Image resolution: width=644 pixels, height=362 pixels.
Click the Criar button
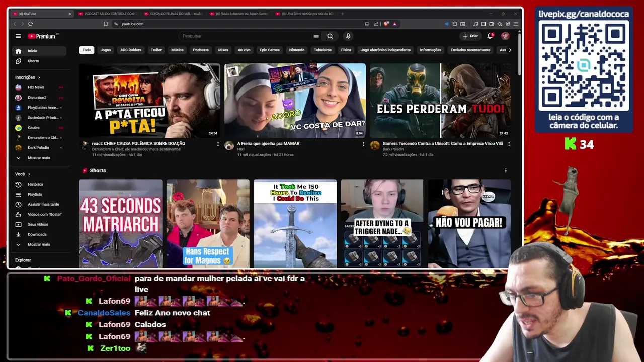pyautogui.click(x=470, y=36)
